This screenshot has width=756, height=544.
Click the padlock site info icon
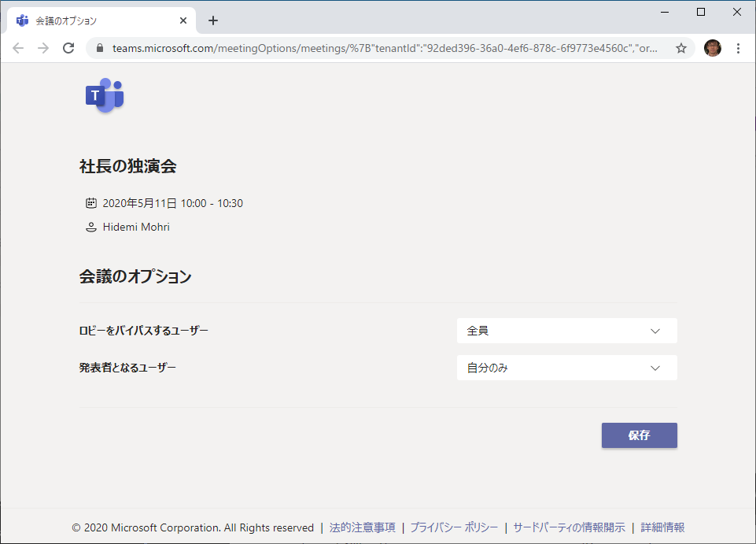pyautogui.click(x=100, y=48)
